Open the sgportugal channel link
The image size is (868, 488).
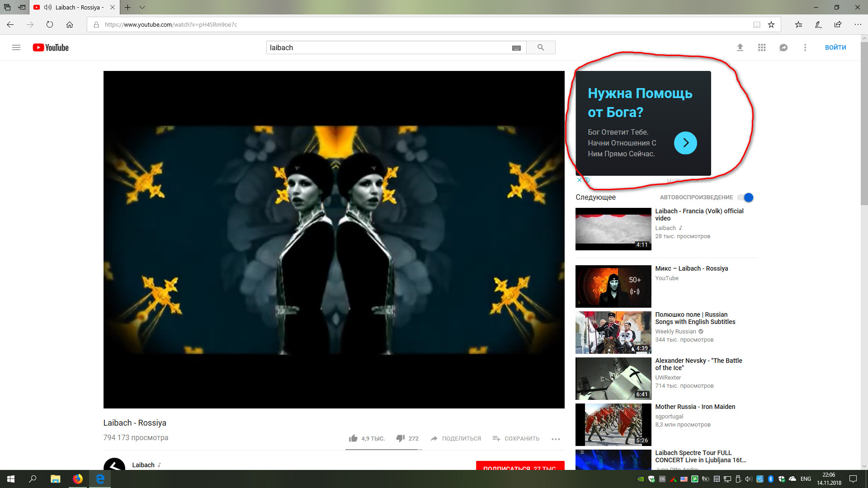point(669,417)
